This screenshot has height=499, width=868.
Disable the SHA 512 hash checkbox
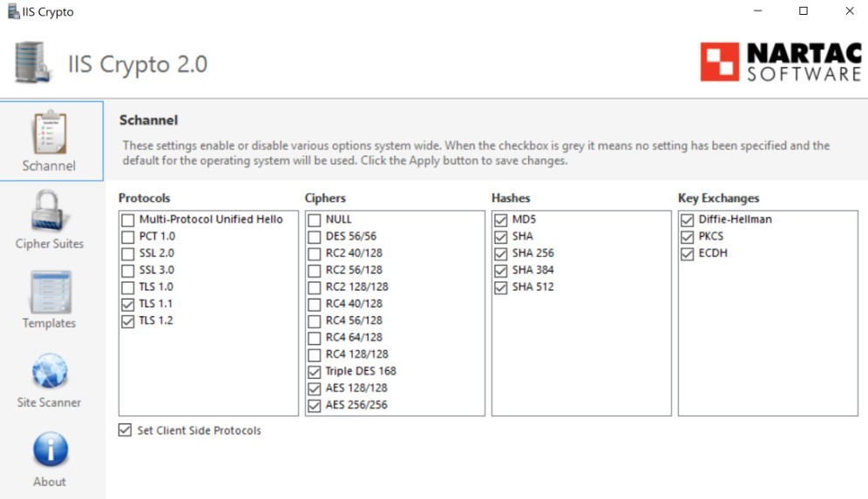tap(501, 287)
